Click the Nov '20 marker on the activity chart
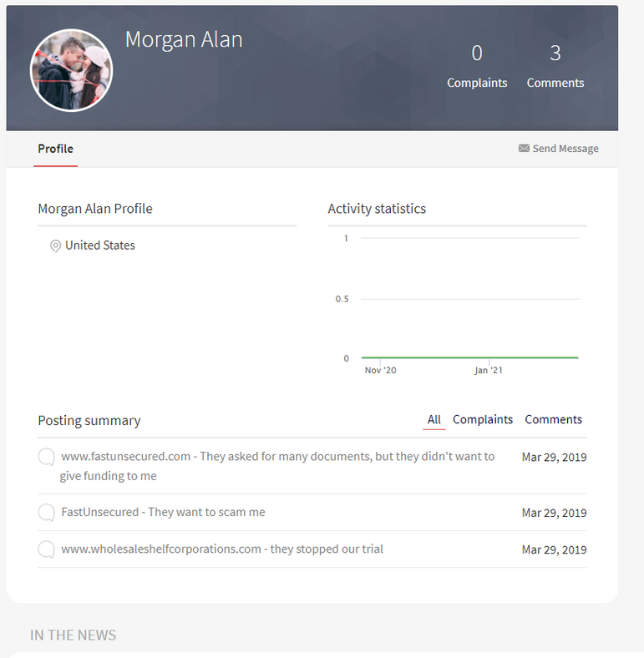 point(380,370)
